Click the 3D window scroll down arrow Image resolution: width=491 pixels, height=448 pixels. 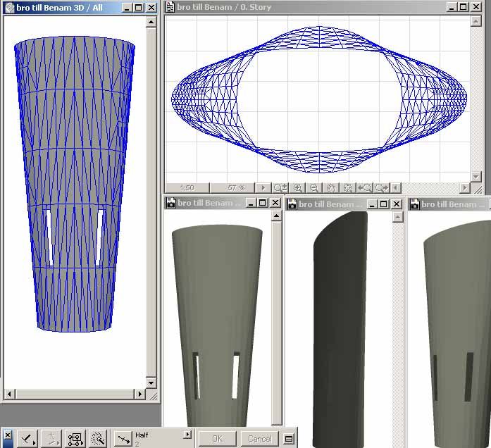click(151, 382)
